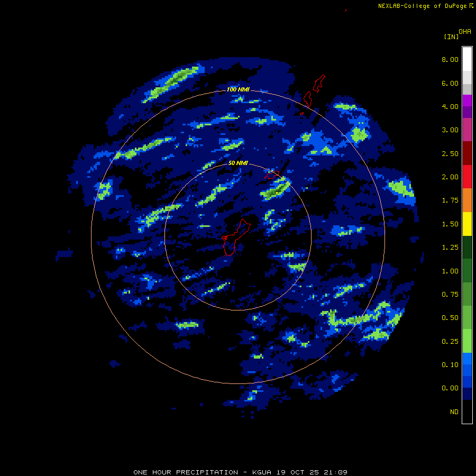Click the 0.10 scale value
The width and height of the screenshot is (476, 476).
coord(450,365)
